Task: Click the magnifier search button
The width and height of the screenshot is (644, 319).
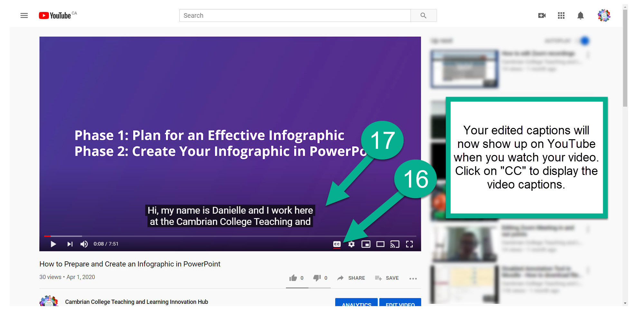Action: pos(423,15)
